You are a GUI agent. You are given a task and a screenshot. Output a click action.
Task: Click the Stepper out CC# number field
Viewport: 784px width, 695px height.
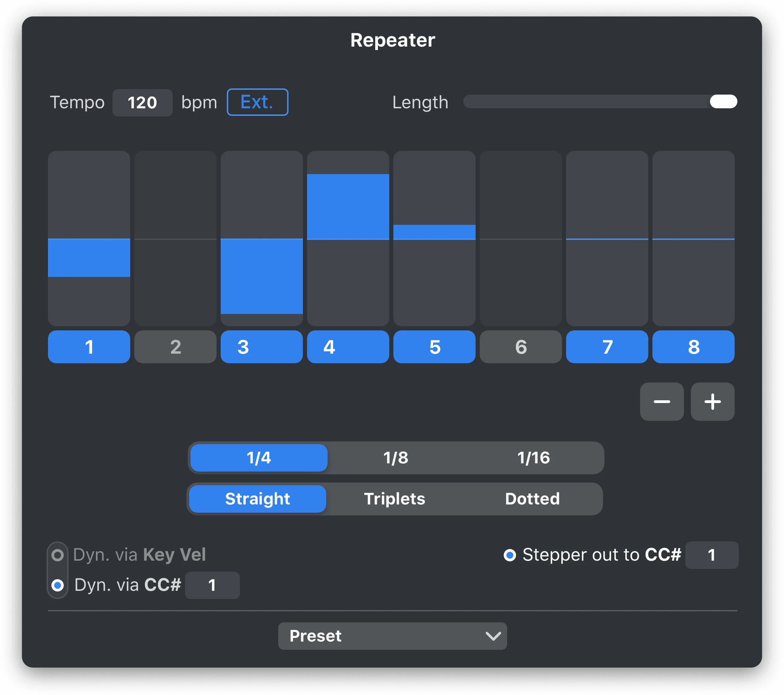pyautogui.click(x=711, y=554)
